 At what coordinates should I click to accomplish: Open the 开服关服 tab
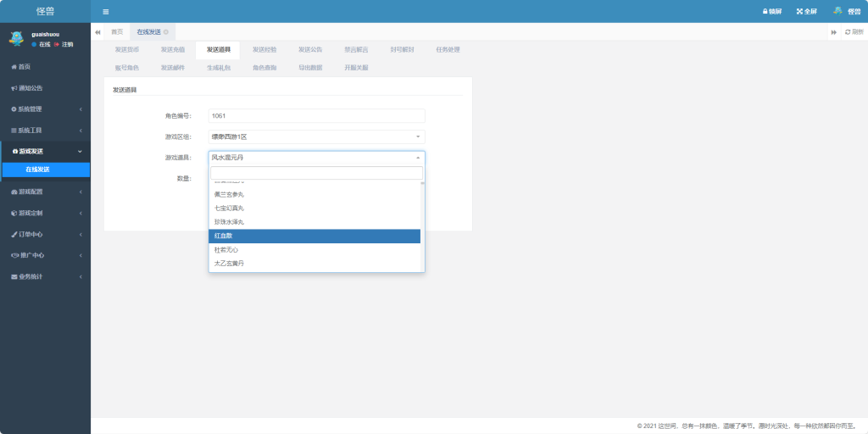click(x=356, y=68)
